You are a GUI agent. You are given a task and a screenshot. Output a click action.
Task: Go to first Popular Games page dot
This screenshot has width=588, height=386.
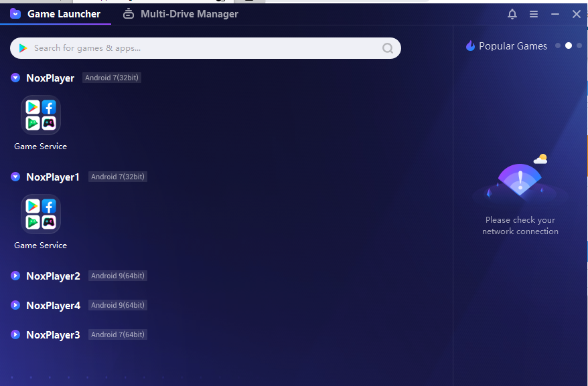tap(558, 45)
